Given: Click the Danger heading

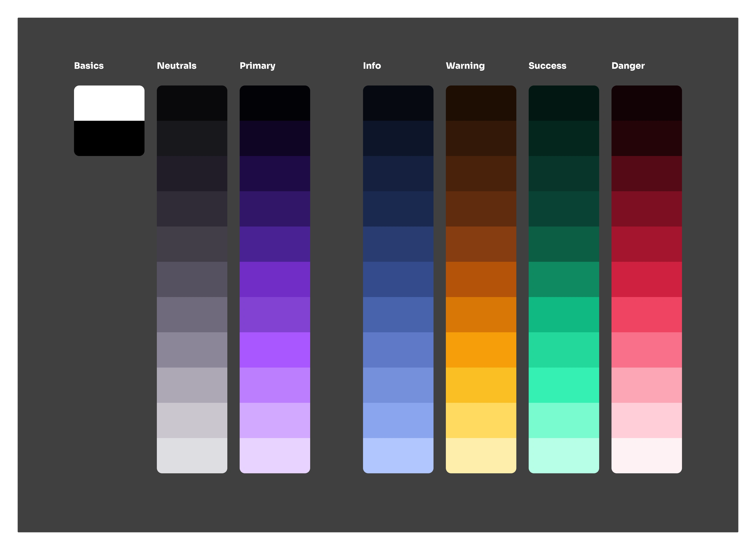Looking at the screenshot, I should point(628,66).
